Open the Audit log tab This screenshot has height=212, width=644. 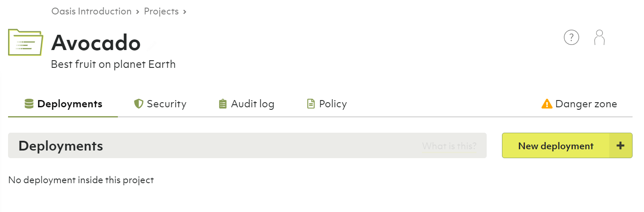[x=252, y=104]
